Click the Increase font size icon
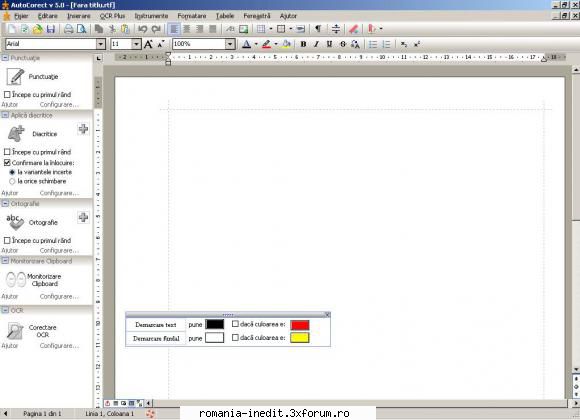 148,44
